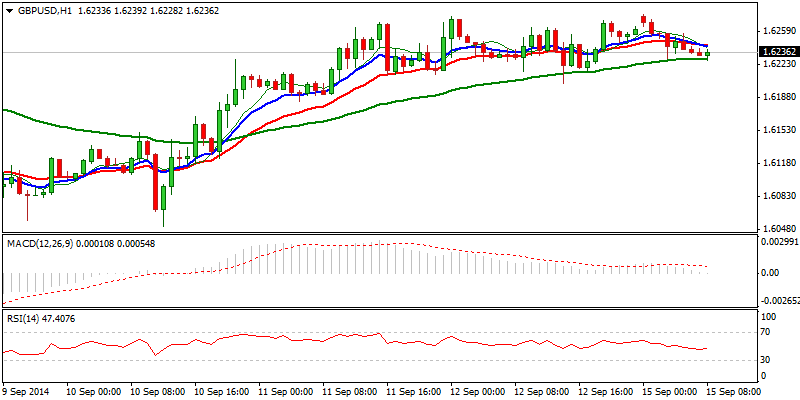Viewport: 800px width, 400px height.
Task: Click the MACD scale value 0.002991
Action: (780, 241)
